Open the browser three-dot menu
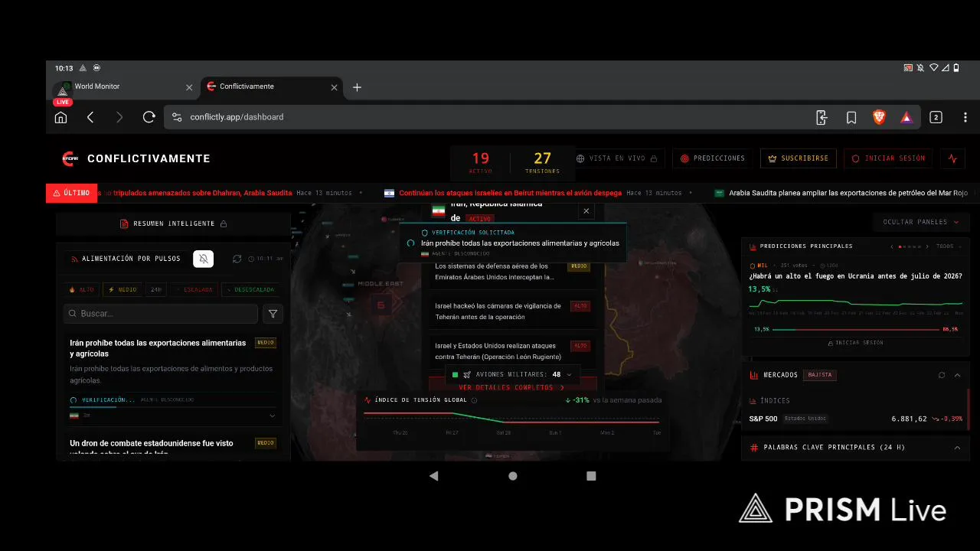Viewport: 980px width, 551px height. [965, 117]
